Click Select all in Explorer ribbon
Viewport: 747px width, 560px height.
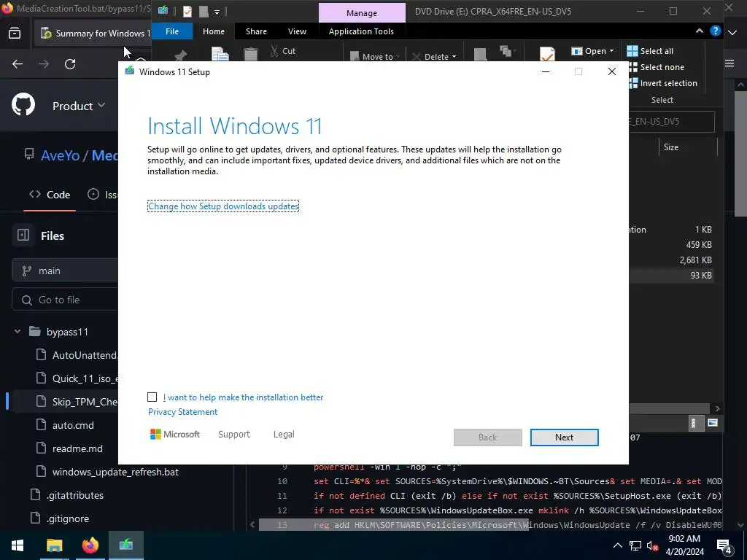(650, 51)
